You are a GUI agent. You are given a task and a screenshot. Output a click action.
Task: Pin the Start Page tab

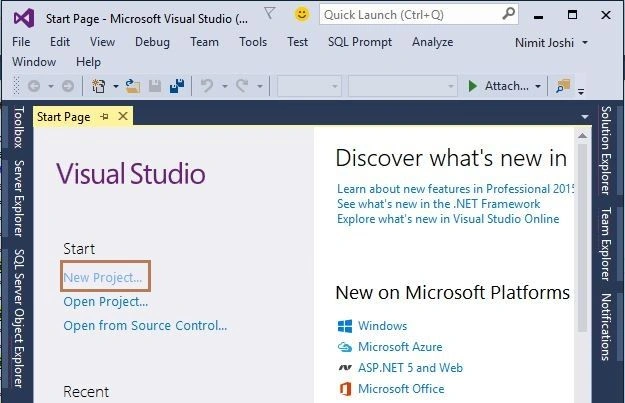104,116
